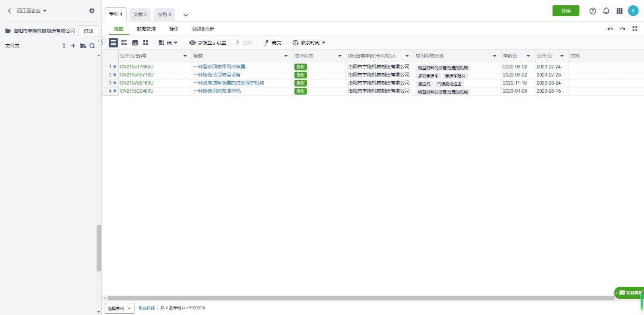
Task: Open 字段显示设置 field display settings
Action: click(x=208, y=43)
